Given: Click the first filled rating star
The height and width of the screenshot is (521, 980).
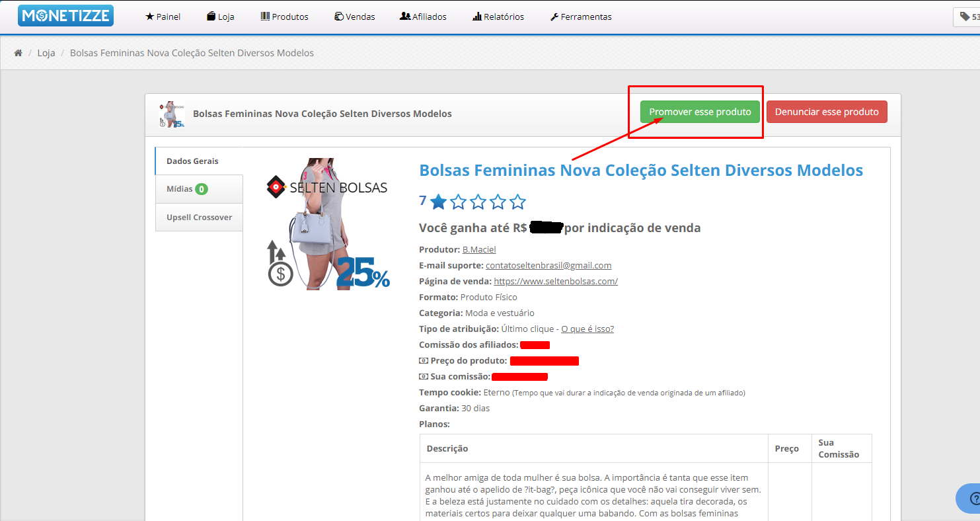Looking at the screenshot, I should click(439, 202).
